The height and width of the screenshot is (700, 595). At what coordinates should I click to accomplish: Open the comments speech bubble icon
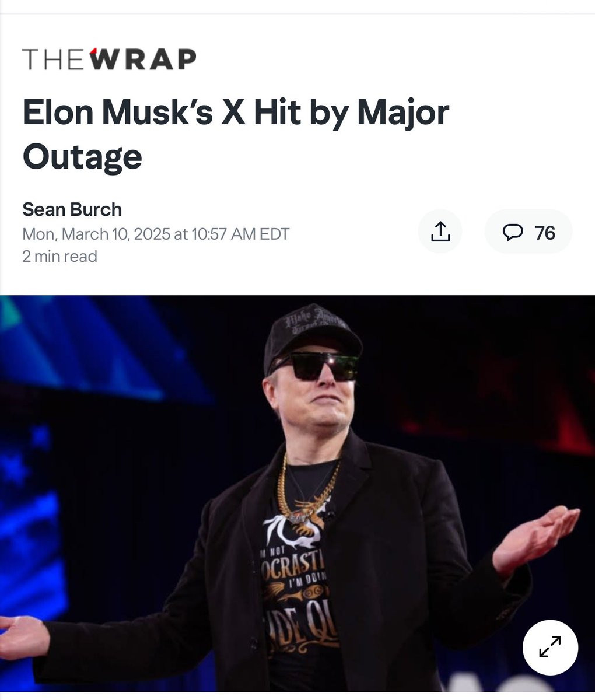pos(513,233)
